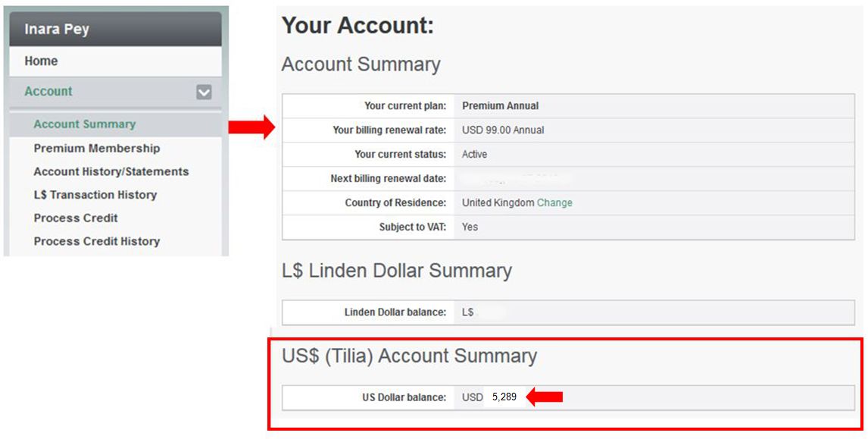Click the US Dollar balance value 5,289
This screenshot has width=868, height=439.
[504, 397]
